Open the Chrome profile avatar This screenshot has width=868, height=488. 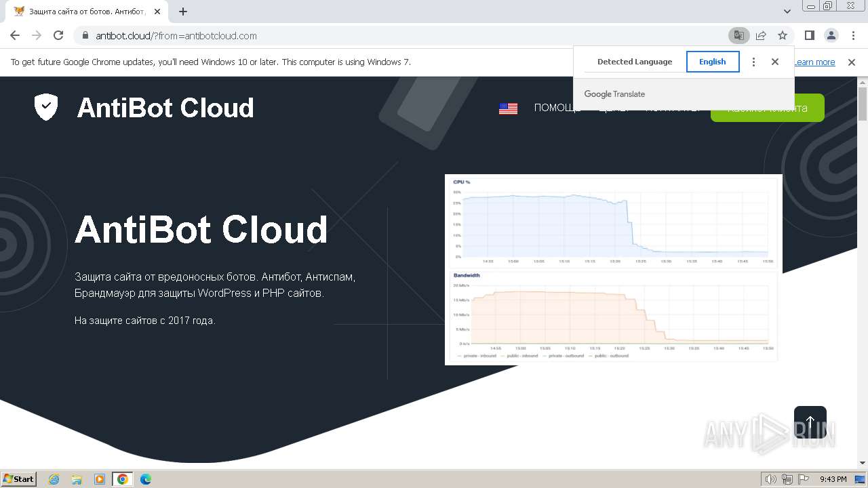pos(831,35)
